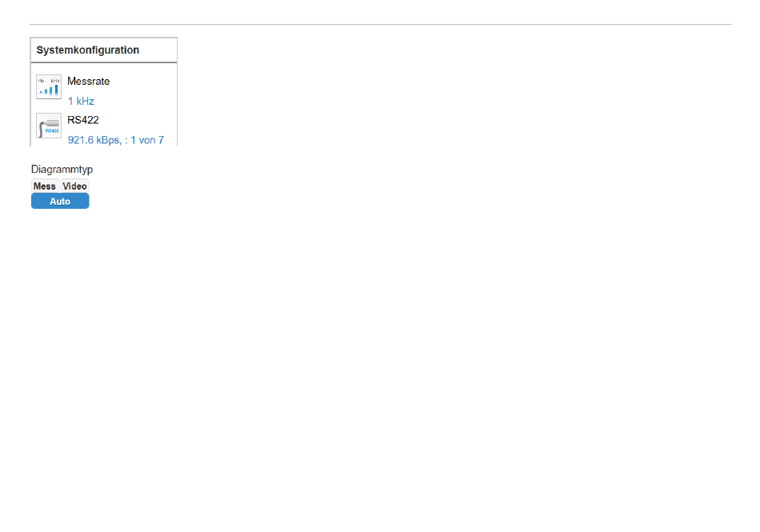Select the Mess diagram type
The width and height of the screenshot is (760, 532).
coord(45,186)
